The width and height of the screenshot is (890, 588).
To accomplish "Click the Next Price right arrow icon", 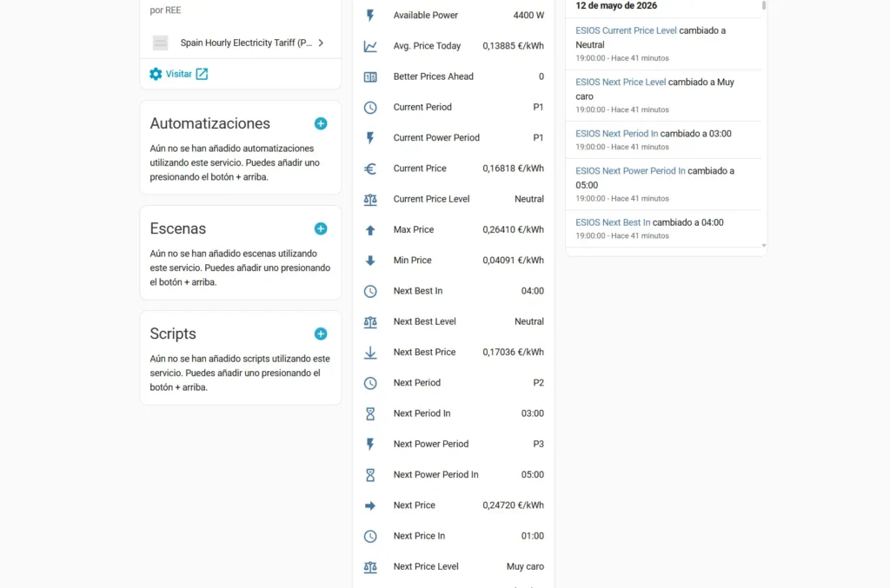I will pos(370,505).
